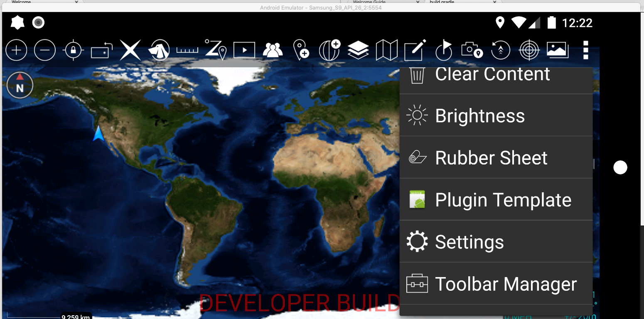Open the camera geotag quick pic icon

[472, 50]
